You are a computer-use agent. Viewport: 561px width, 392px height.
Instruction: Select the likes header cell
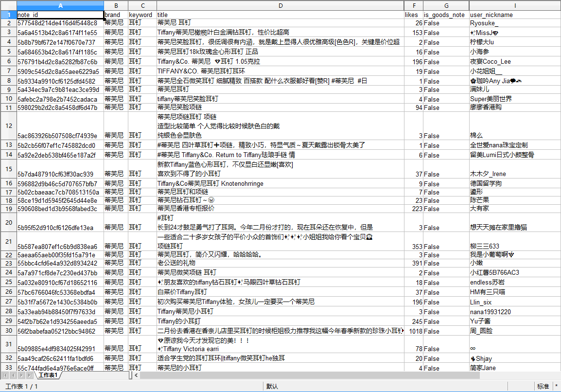point(414,15)
